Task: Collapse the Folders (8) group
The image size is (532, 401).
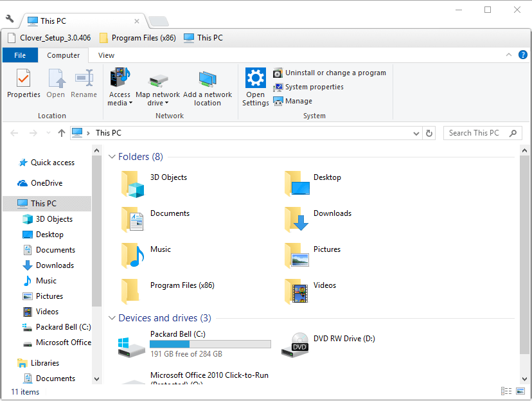Action: pos(111,157)
